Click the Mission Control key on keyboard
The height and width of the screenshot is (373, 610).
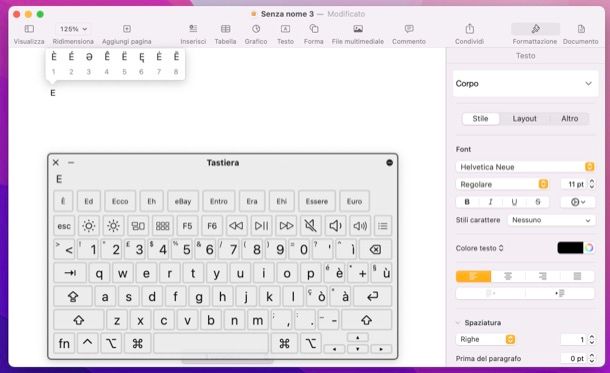click(x=138, y=226)
